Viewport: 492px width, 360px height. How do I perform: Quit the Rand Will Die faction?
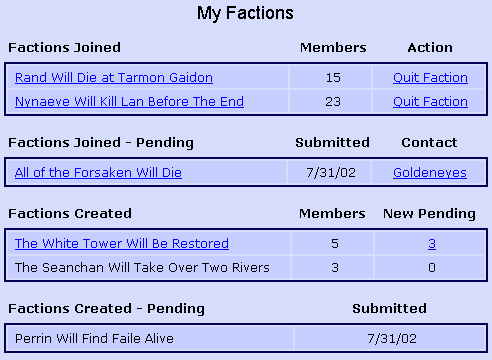tap(430, 78)
